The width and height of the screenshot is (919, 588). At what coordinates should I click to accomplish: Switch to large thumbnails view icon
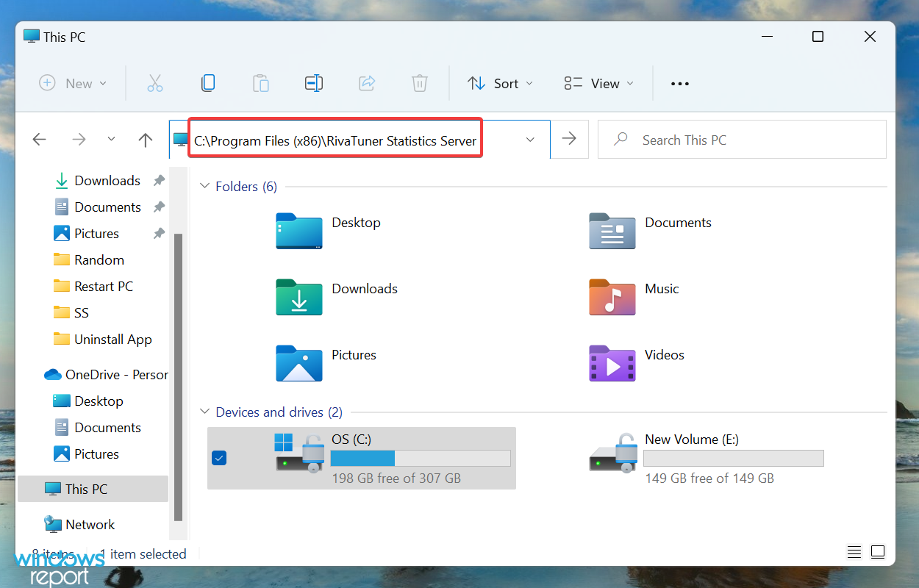point(878,551)
